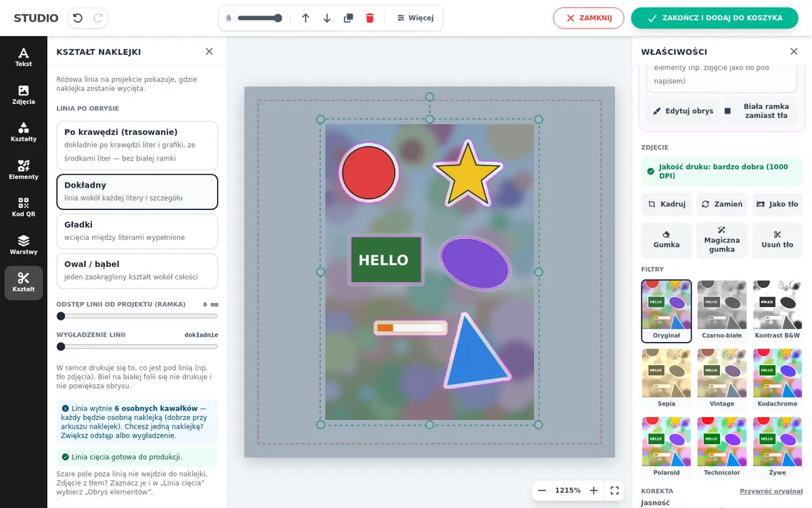Toggle fullscreen canvas view
The width and height of the screenshot is (812, 508).
pyautogui.click(x=614, y=490)
